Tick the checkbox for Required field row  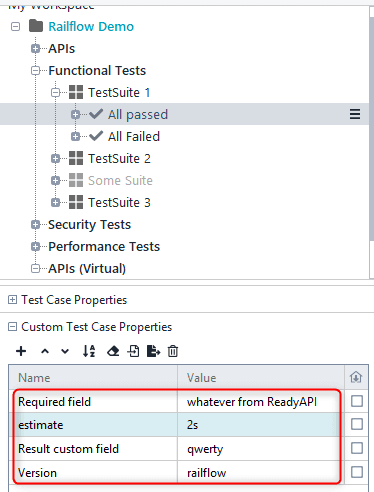[x=357, y=401]
